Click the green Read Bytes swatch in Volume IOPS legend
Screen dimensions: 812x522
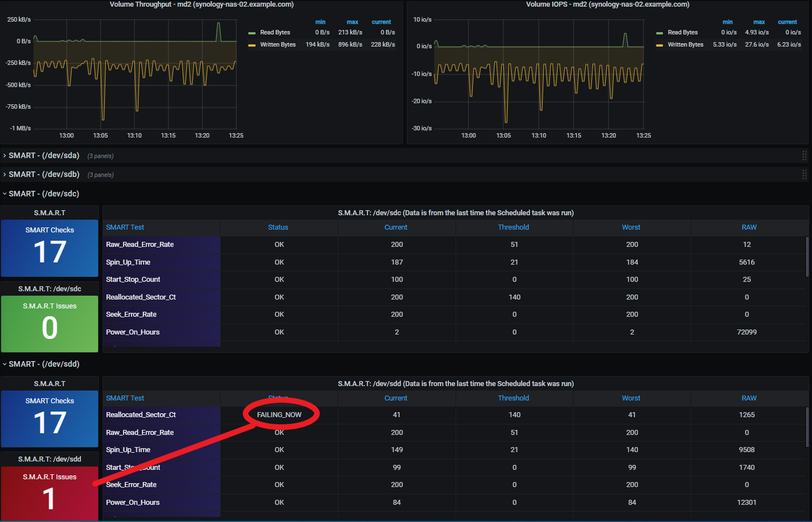coord(660,33)
